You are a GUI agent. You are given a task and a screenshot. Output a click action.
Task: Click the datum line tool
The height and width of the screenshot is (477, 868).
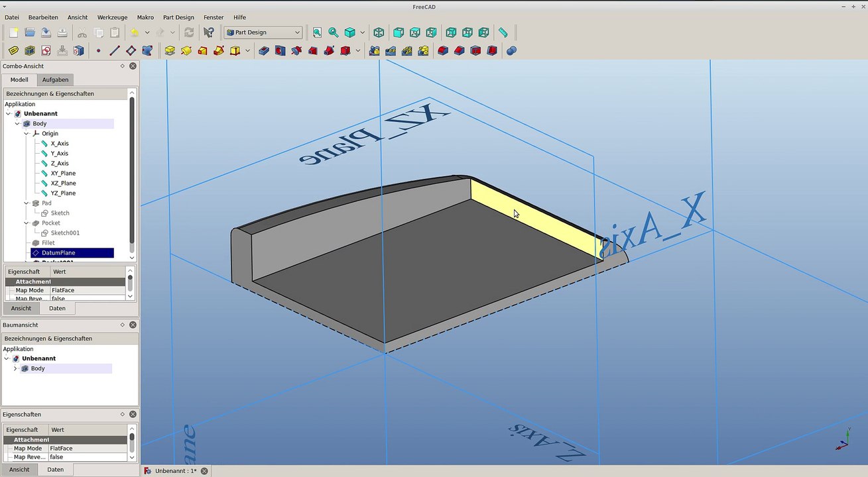pyautogui.click(x=114, y=50)
